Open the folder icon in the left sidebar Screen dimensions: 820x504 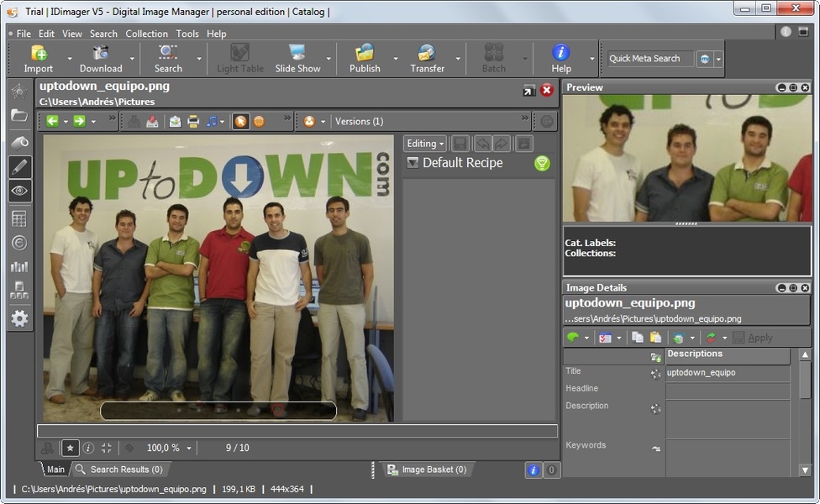click(x=19, y=115)
